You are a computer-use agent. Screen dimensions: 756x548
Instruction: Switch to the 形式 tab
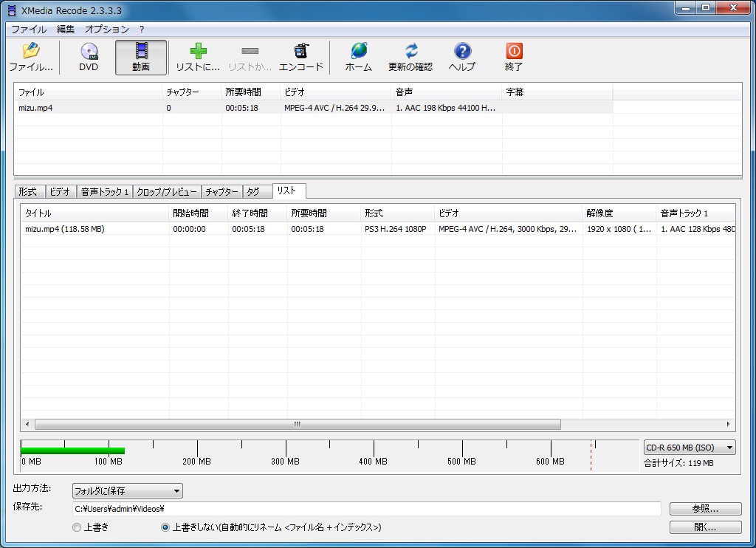28,192
